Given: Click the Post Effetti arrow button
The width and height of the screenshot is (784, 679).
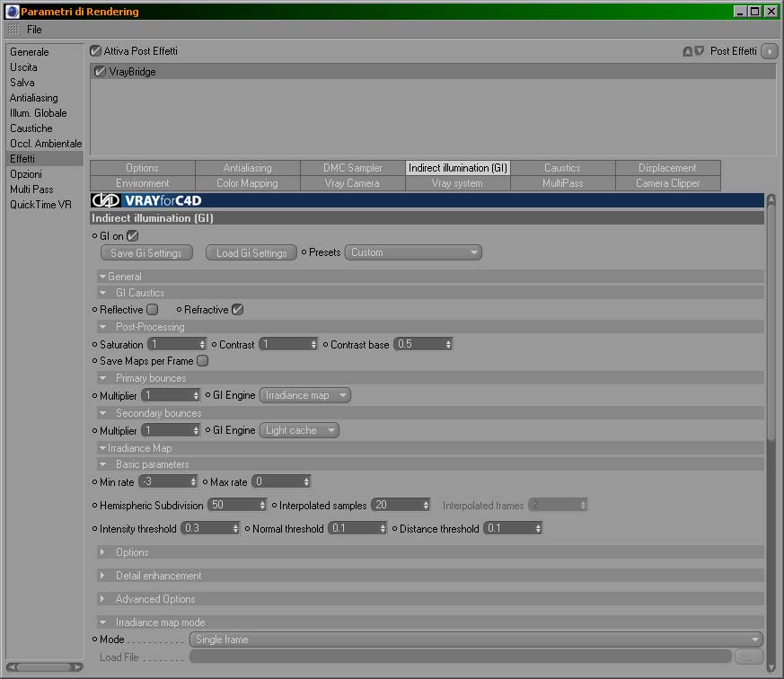Looking at the screenshot, I should 769,51.
